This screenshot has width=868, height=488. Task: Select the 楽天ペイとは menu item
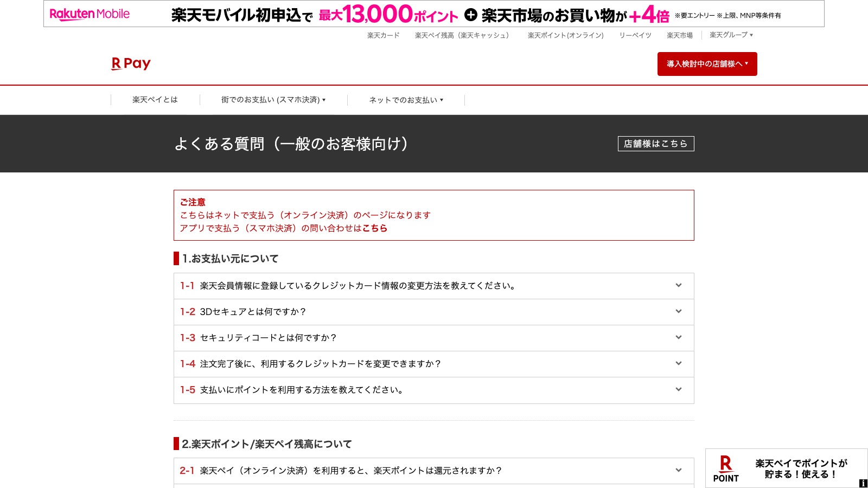click(x=155, y=100)
